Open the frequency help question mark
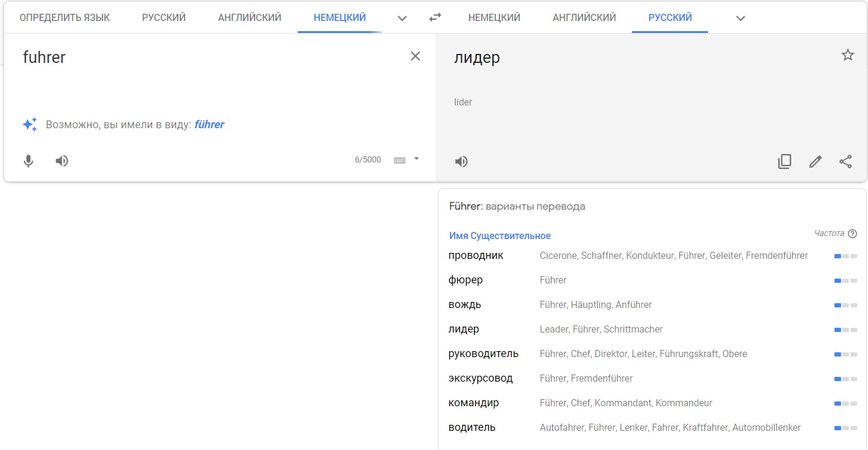This screenshot has height=450, width=868. (x=852, y=234)
